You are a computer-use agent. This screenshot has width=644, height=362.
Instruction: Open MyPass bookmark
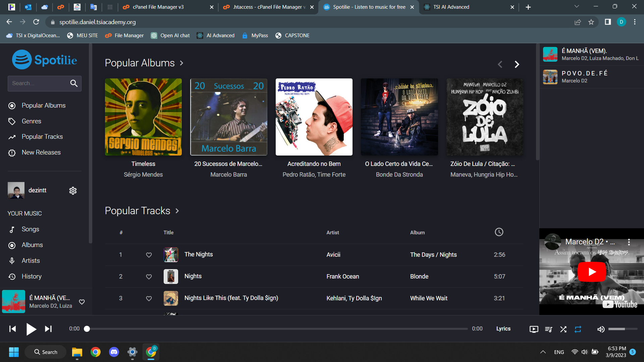click(255, 36)
